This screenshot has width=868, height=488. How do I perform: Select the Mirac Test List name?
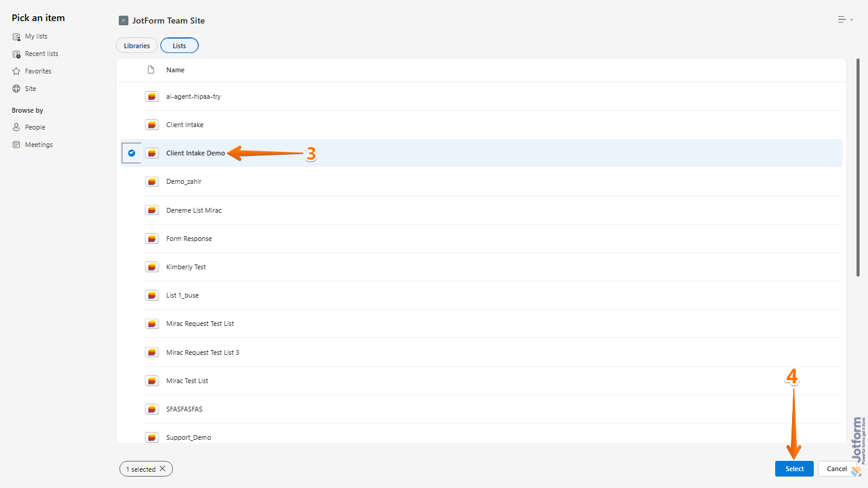(x=187, y=381)
